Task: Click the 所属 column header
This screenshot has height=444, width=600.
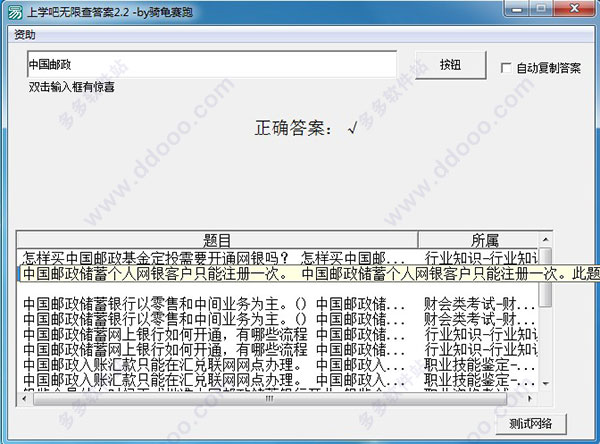Action: click(479, 240)
